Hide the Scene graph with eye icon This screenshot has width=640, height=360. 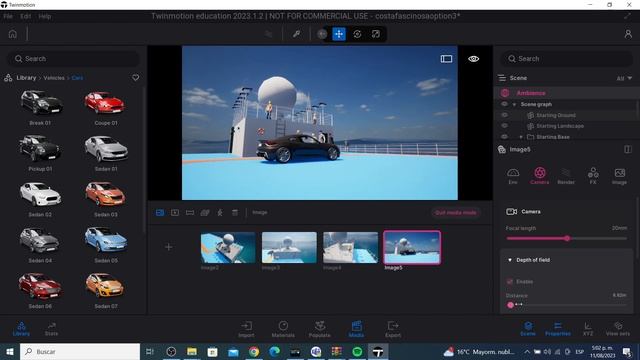pyautogui.click(x=504, y=104)
